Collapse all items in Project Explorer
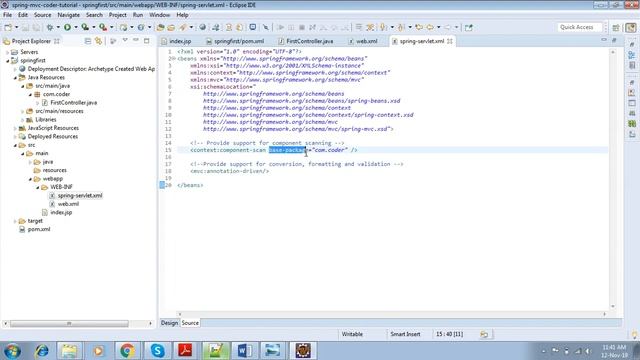This screenshot has height=360, width=640. pos(88,41)
